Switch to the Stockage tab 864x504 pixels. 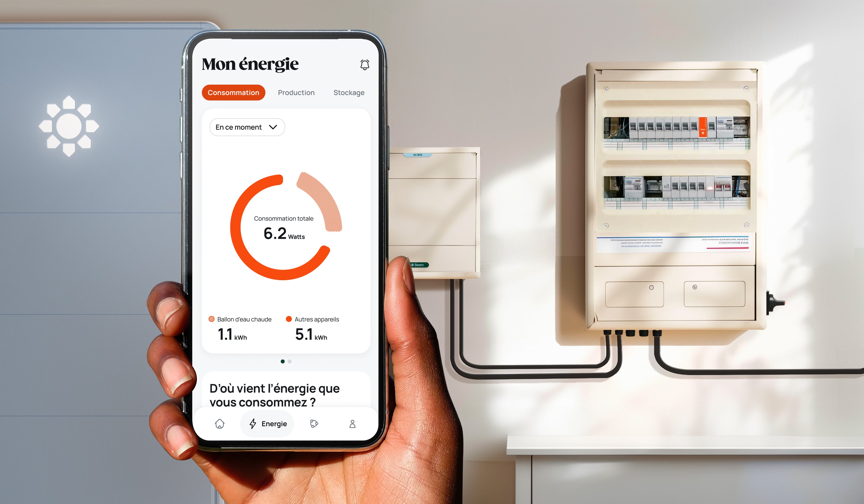coord(349,92)
